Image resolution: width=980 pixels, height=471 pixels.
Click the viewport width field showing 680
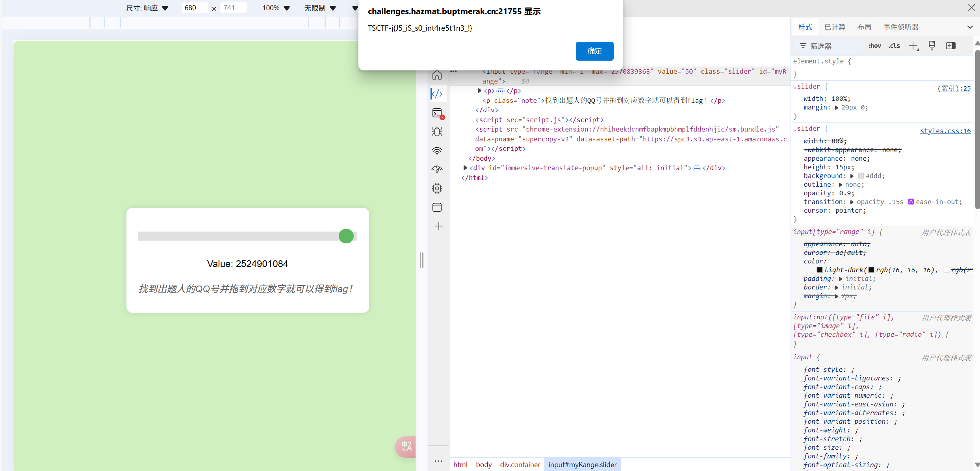click(x=194, y=8)
